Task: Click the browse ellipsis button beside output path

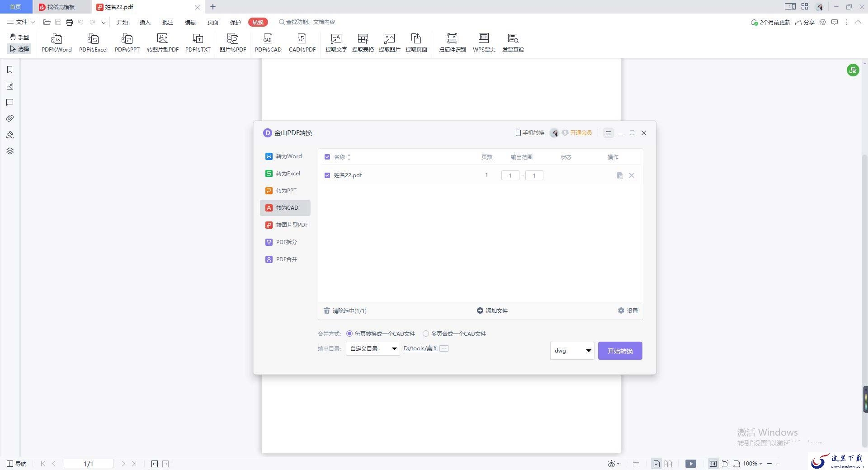Action: (444, 348)
